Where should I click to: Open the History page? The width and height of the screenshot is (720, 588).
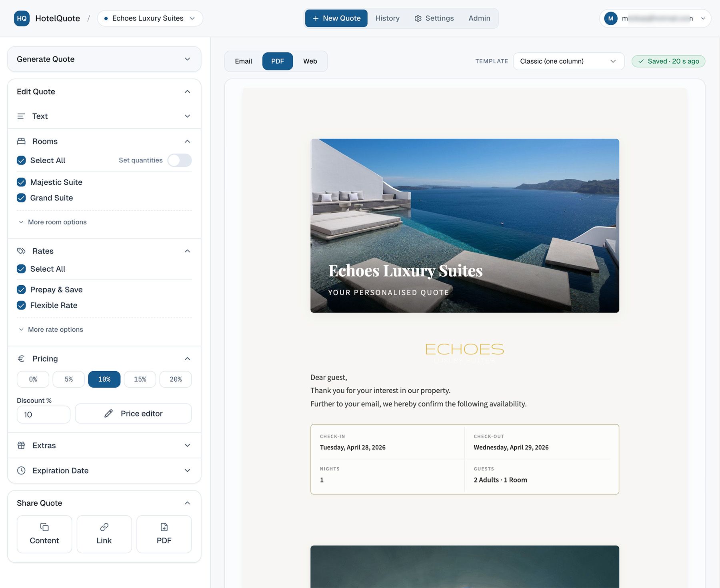click(387, 18)
